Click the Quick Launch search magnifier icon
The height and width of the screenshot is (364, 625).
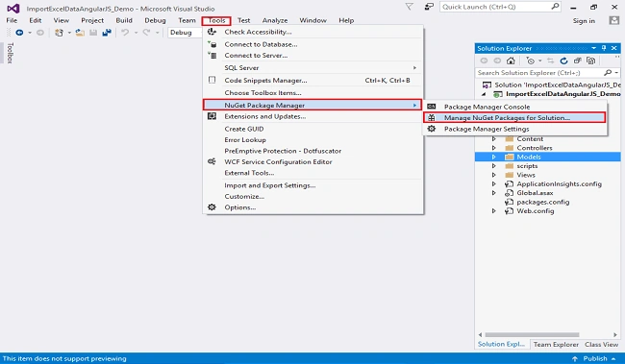point(555,7)
